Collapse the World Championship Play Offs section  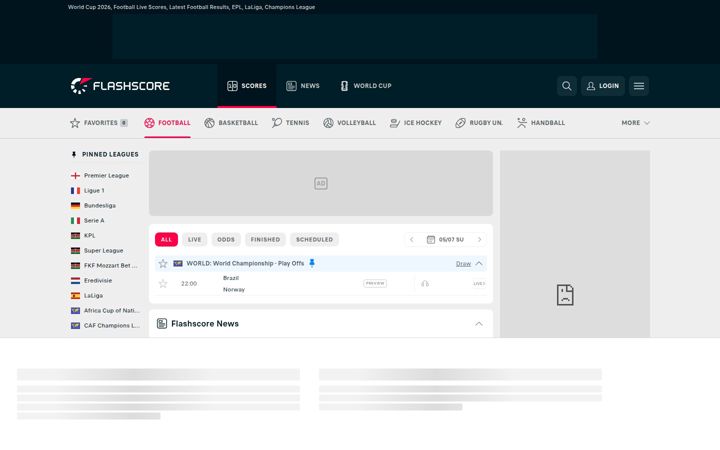(x=479, y=264)
